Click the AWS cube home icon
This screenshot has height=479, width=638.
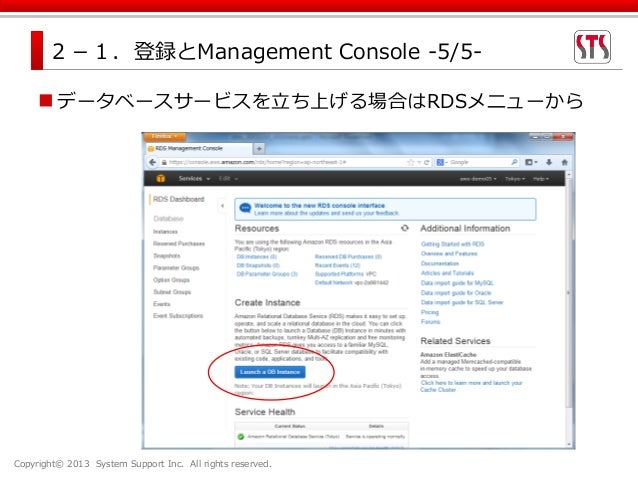coord(161,178)
